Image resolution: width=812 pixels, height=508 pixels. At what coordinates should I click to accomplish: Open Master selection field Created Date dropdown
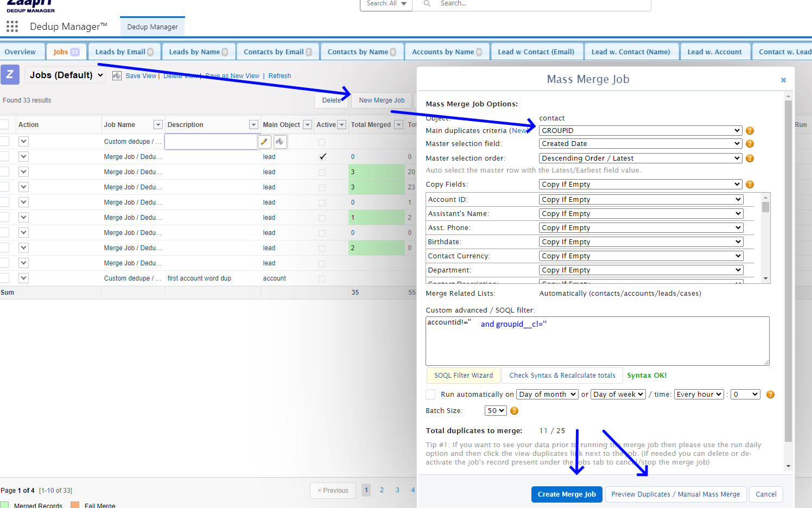pyautogui.click(x=640, y=144)
